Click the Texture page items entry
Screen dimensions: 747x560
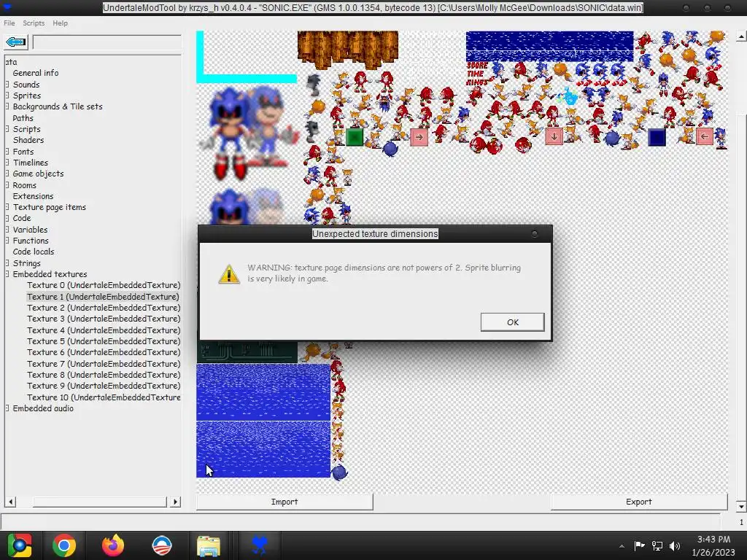[49, 207]
